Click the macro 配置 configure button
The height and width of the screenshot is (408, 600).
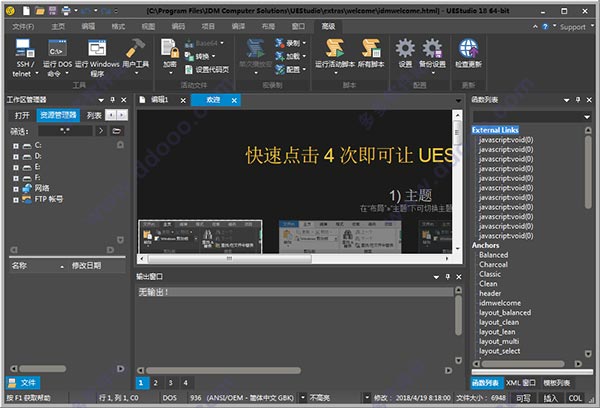(291, 69)
